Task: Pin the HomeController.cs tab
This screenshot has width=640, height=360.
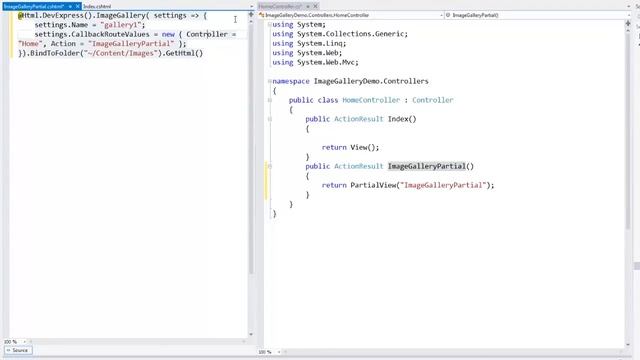Action: tap(308, 6)
